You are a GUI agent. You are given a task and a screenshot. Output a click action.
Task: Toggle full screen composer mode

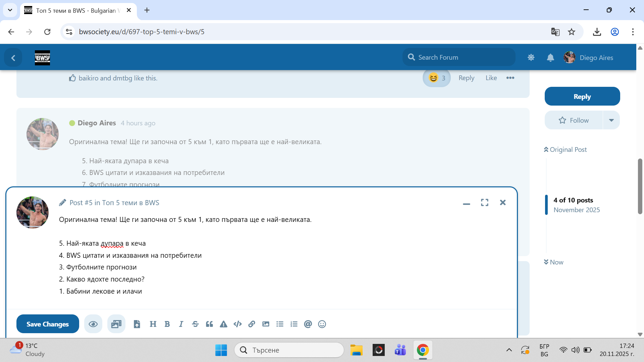484,202
